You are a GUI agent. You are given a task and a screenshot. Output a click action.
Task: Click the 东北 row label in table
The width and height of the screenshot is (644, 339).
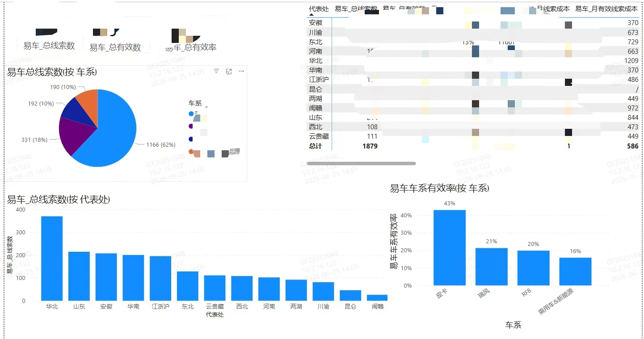pos(316,42)
